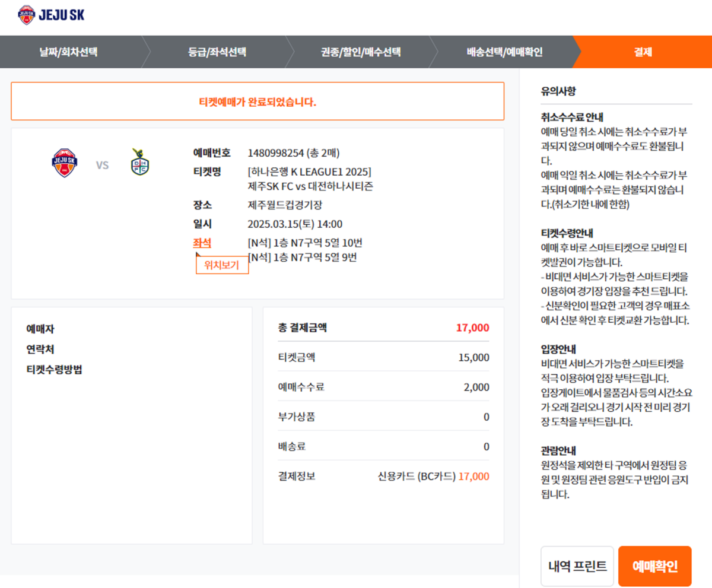Open the 권종/할인/매수선택 step tab
This screenshot has width=712, height=588.
(361, 52)
